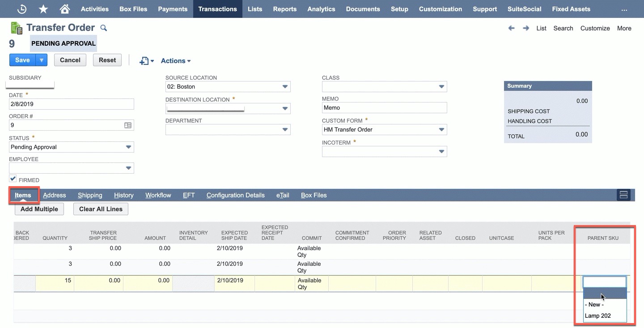Click the Order # field list icon
The width and height of the screenshot is (644, 328).
128,126
